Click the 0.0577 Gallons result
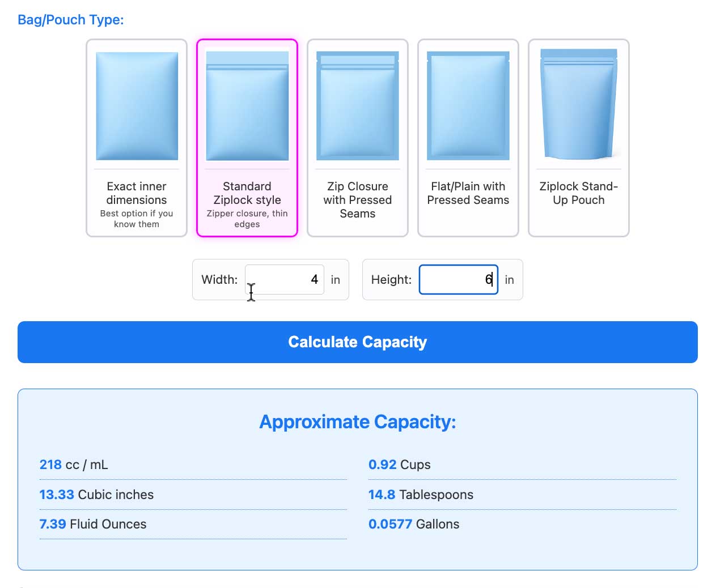The width and height of the screenshot is (716, 588). pos(414,524)
